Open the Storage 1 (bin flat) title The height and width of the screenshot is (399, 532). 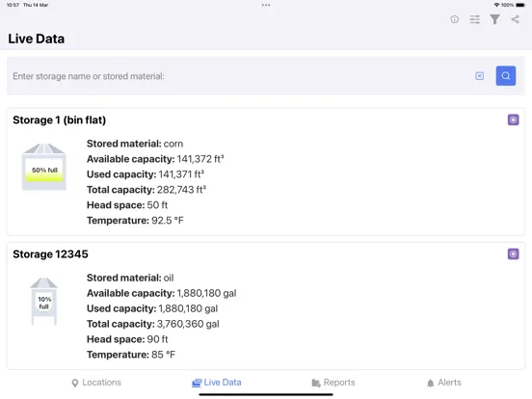60,120
